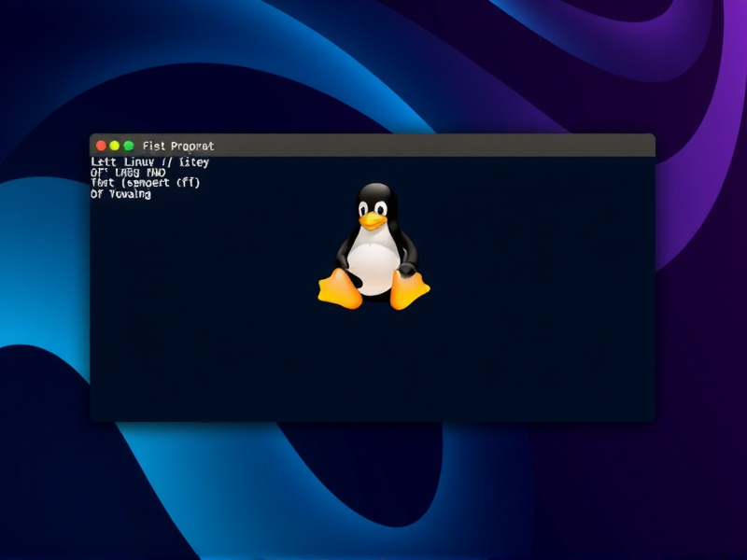Click the red close button

[100, 146]
